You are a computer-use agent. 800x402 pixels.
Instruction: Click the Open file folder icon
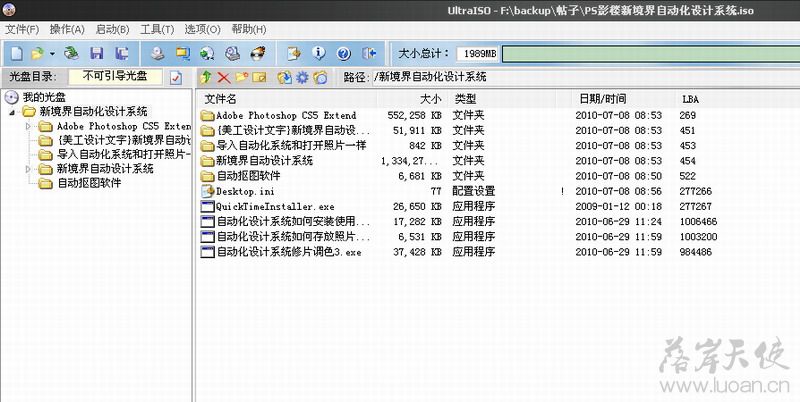click(x=38, y=53)
